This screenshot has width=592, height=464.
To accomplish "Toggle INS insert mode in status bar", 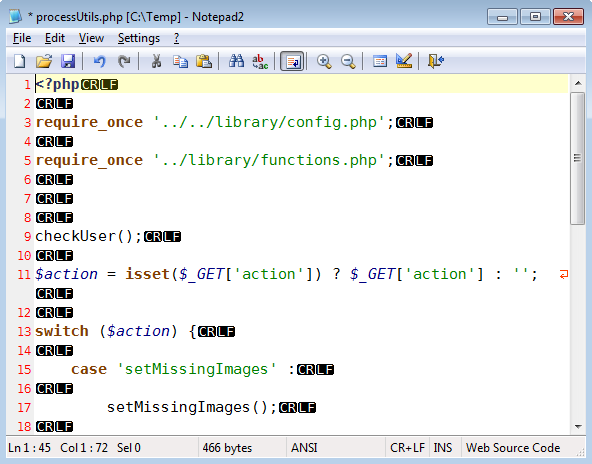I will click(443, 448).
